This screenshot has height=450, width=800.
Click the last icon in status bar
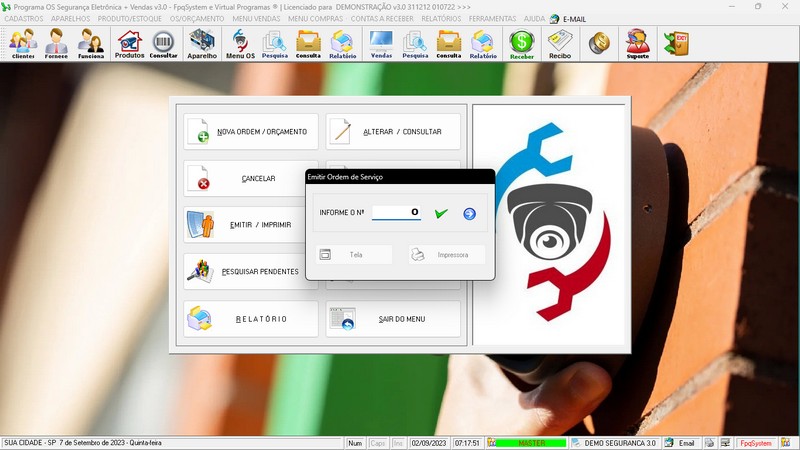(x=785, y=443)
